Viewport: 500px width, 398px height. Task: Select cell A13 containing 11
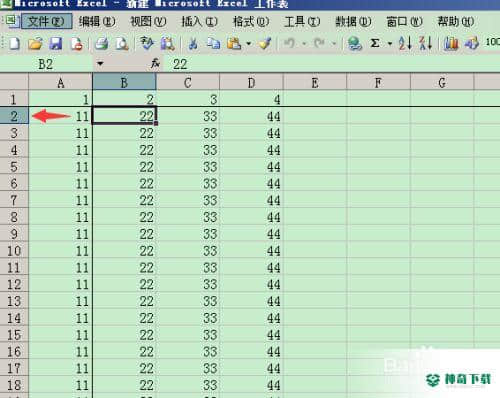61,301
